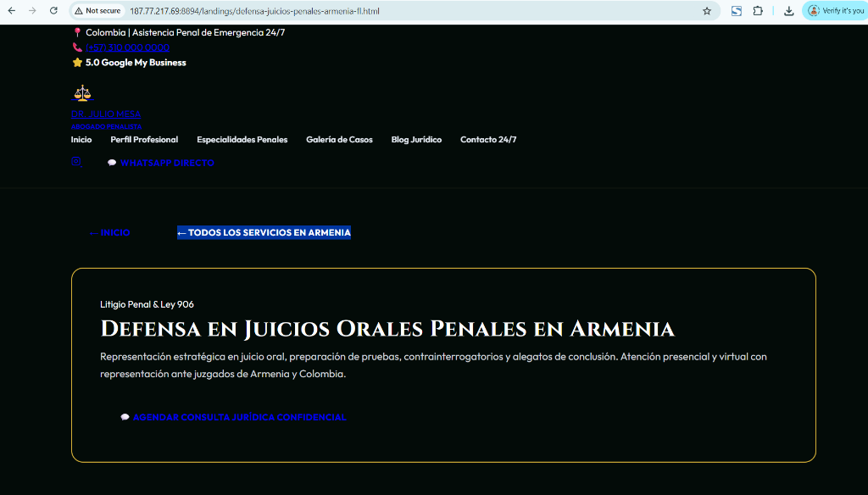Open Contacto 24/7 menu item
The width and height of the screenshot is (868, 495).
[x=488, y=140]
